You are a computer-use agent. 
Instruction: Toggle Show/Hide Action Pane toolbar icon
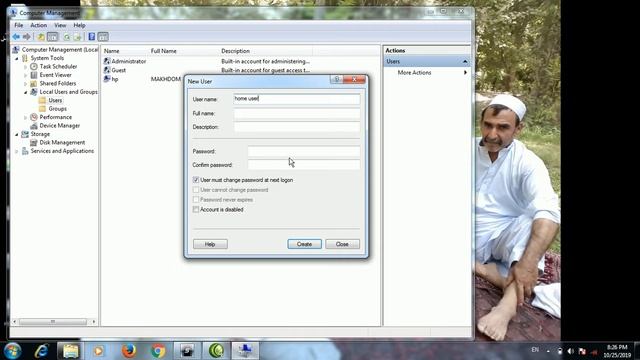103,37
